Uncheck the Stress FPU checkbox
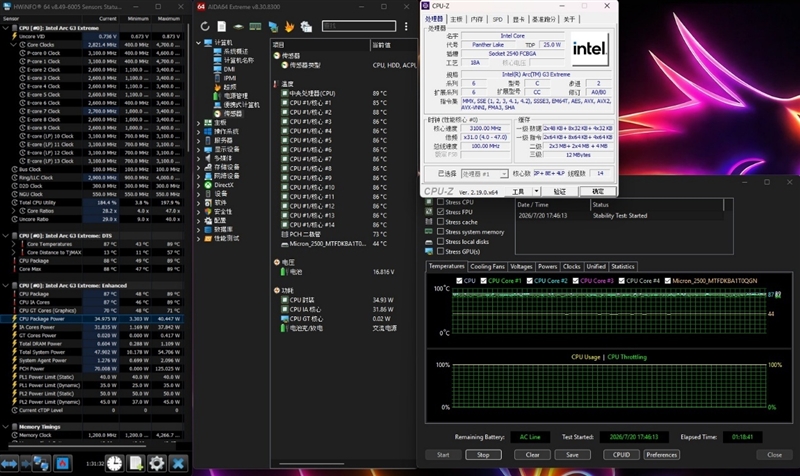The height and width of the screenshot is (476, 800). 440,212
